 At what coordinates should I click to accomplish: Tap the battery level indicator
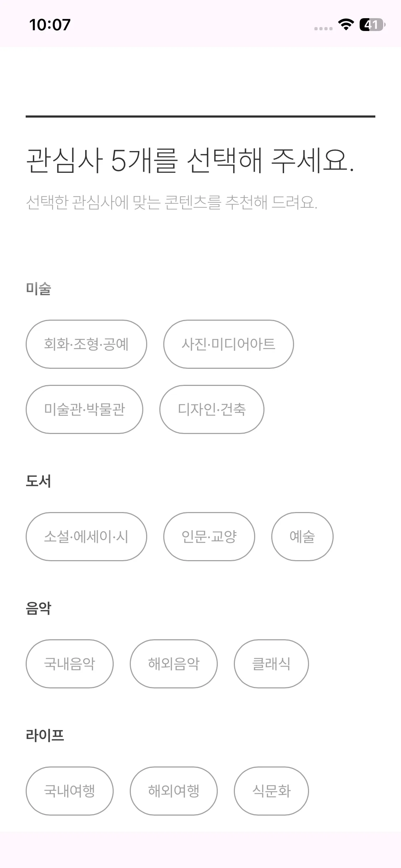click(x=372, y=25)
